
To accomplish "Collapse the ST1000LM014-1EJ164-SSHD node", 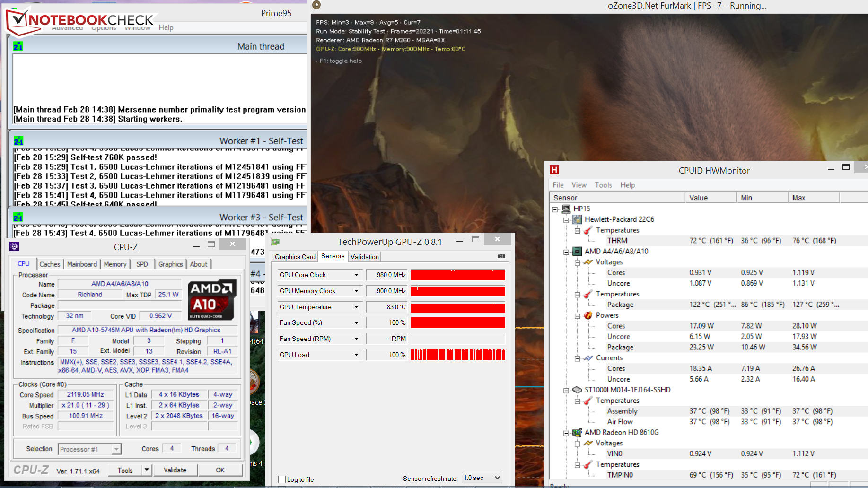I will point(566,391).
